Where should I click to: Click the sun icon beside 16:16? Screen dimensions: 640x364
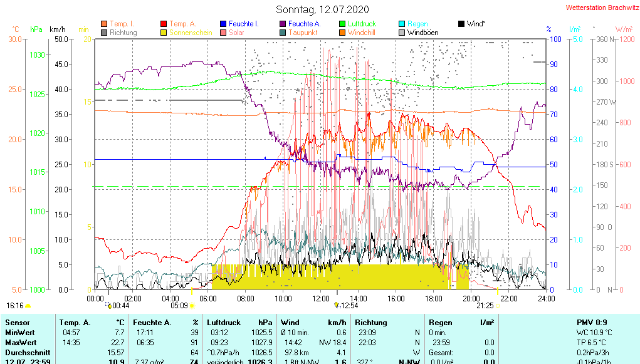pyautogui.click(x=28, y=306)
